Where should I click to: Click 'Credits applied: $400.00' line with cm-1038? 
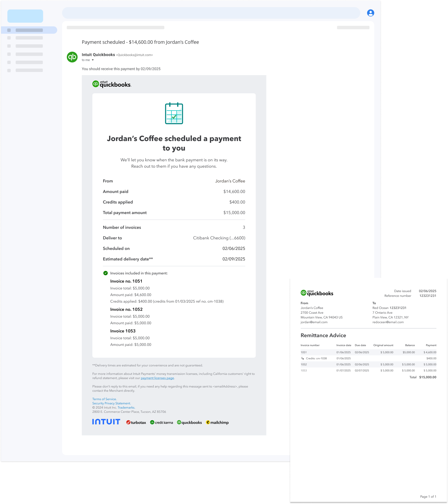pos(167,301)
